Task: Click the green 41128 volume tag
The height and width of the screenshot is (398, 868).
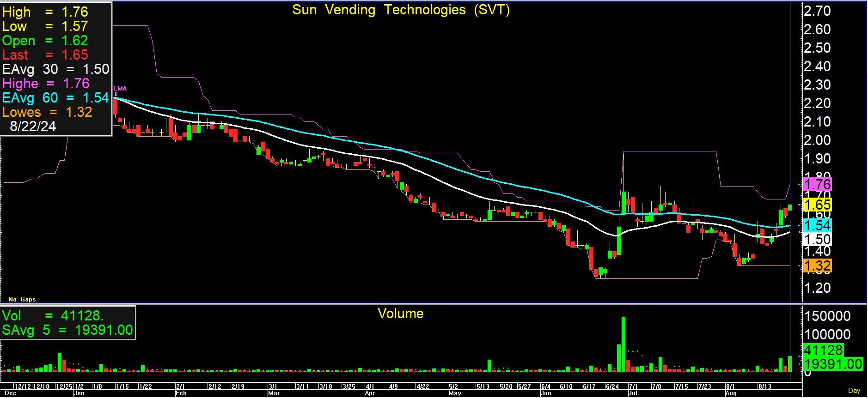Action: pos(823,350)
